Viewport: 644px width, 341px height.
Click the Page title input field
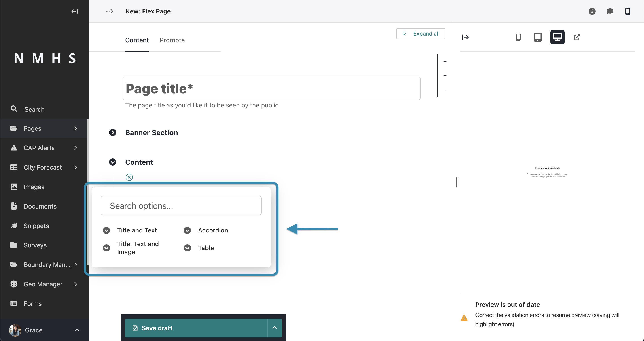(x=271, y=88)
